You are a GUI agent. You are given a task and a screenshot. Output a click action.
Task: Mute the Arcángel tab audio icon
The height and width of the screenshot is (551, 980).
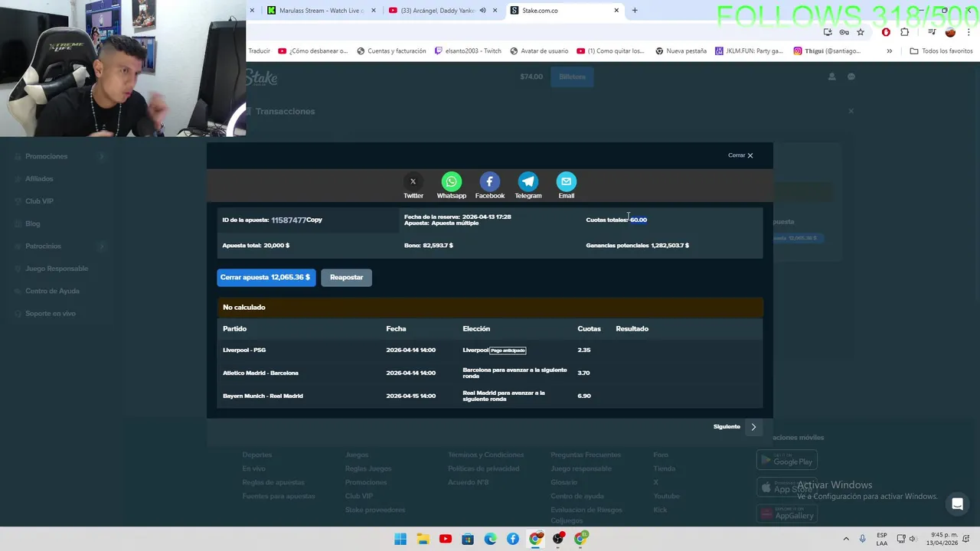pyautogui.click(x=483, y=11)
